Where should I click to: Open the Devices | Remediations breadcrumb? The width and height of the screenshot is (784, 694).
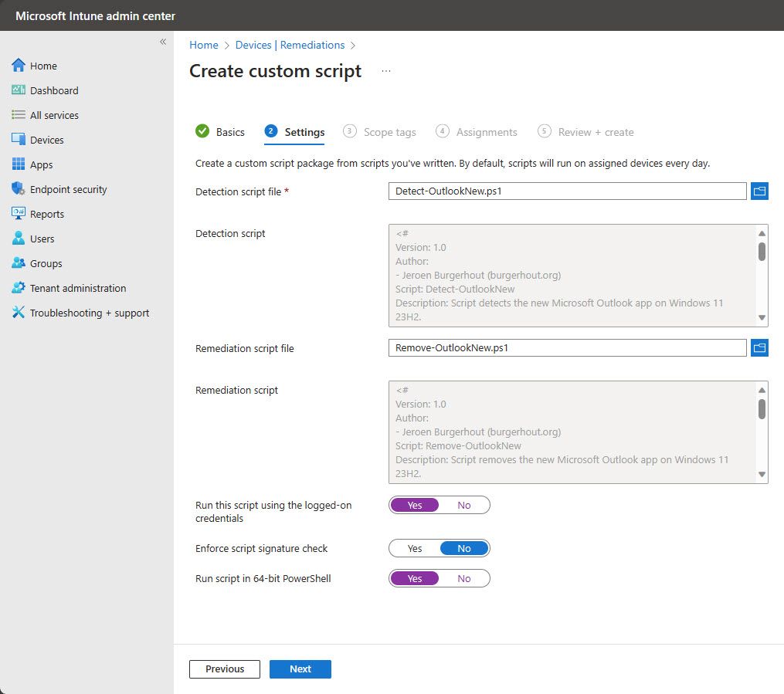(x=290, y=45)
